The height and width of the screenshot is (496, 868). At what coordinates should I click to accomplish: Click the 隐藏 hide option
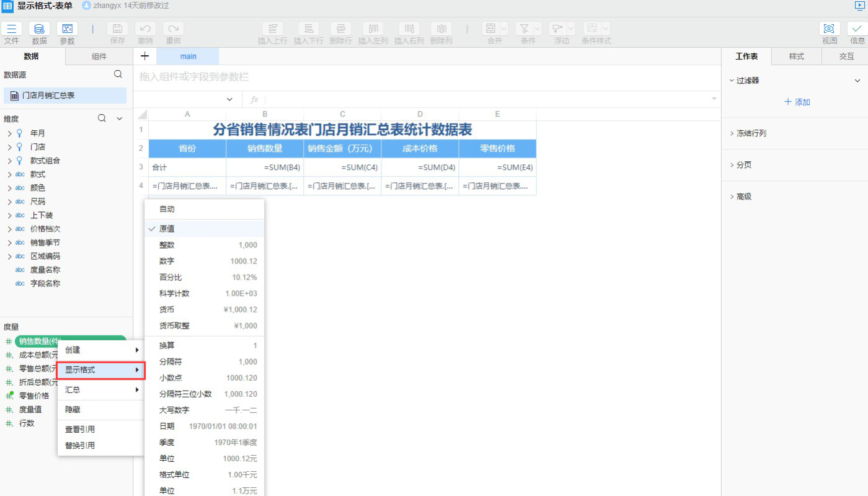[x=72, y=410]
